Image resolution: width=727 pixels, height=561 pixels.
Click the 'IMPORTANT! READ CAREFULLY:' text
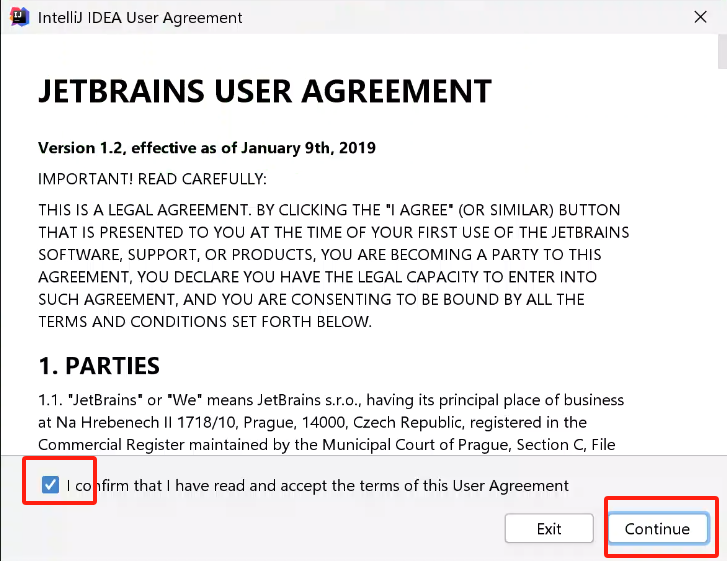153,179
